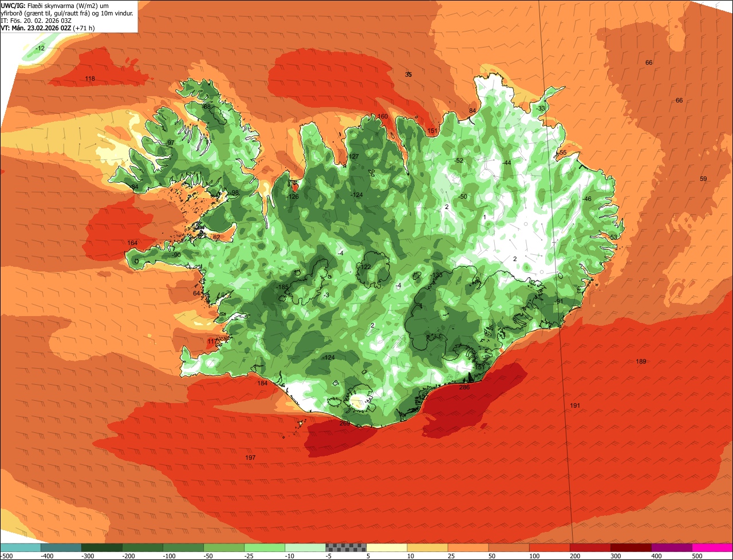Select the dark green legend swatch, -200 to -100
The height and width of the screenshot is (560, 733).
point(143,547)
